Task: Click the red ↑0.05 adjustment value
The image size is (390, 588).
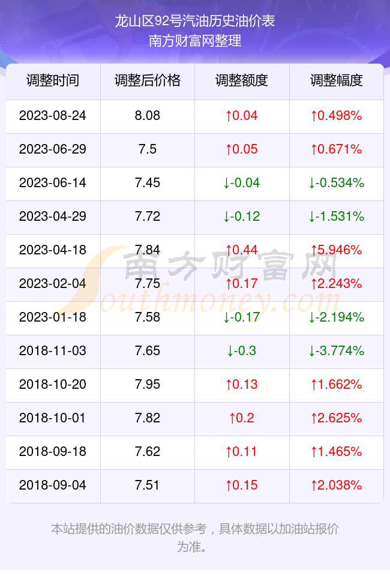Action: (242, 149)
